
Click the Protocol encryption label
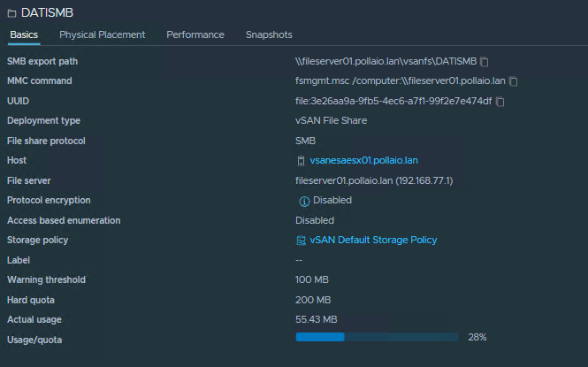[49, 200]
